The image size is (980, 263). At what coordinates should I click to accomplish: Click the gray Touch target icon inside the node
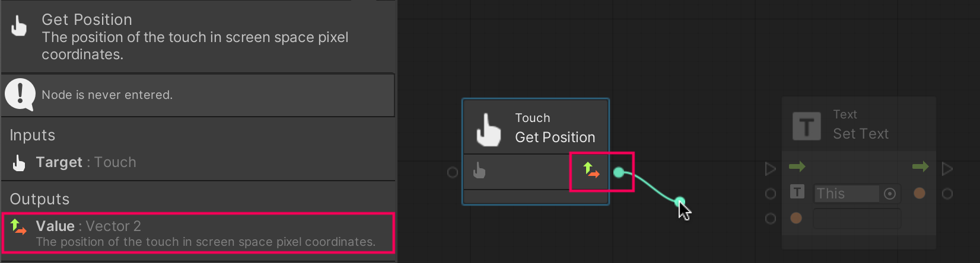click(x=479, y=172)
